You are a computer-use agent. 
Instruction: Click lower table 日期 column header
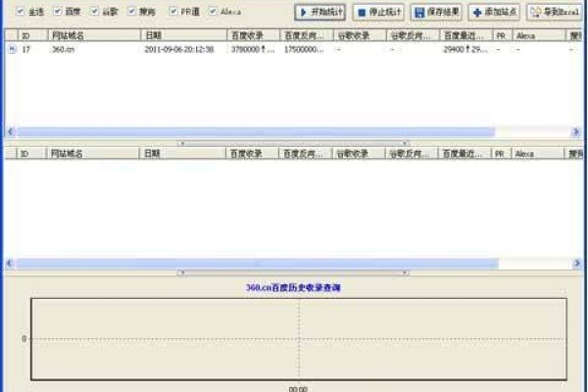182,154
